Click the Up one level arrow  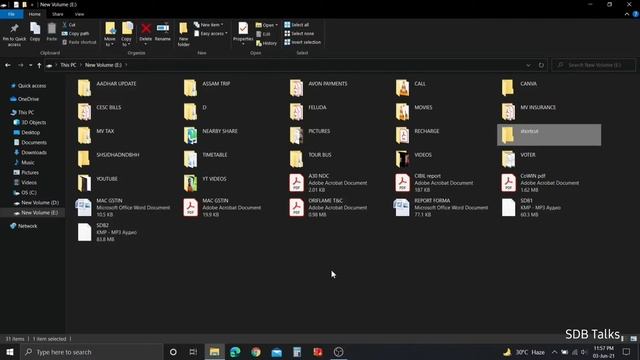click(39, 65)
